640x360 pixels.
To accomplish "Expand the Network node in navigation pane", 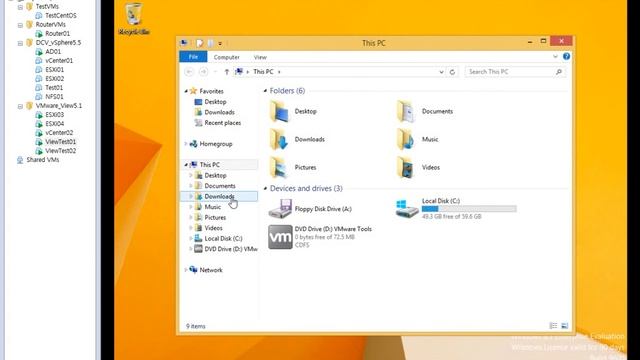I will click(x=186, y=270).
